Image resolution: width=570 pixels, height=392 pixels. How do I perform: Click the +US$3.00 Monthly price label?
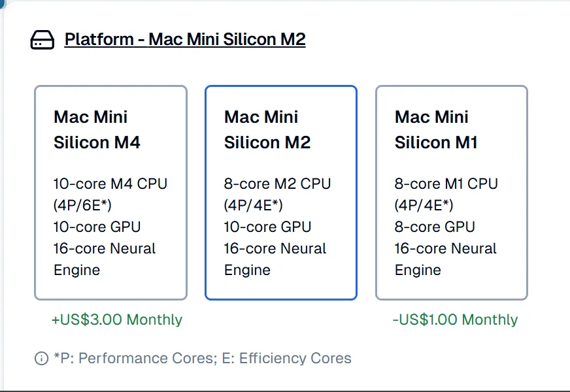click(x=117, y=319)
